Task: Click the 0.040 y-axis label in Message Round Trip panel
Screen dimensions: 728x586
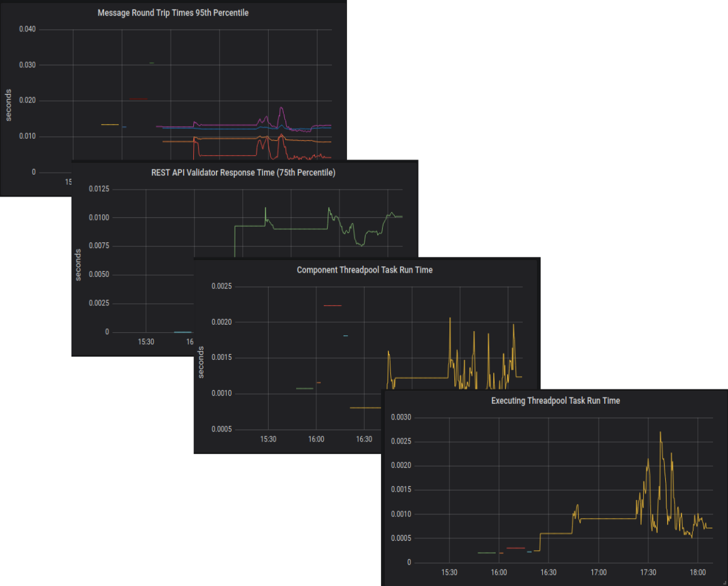Action: point(28,30)
